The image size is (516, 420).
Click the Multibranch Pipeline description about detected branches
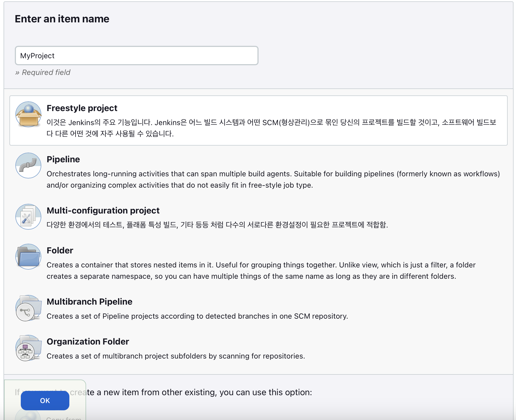click(197, 316)
